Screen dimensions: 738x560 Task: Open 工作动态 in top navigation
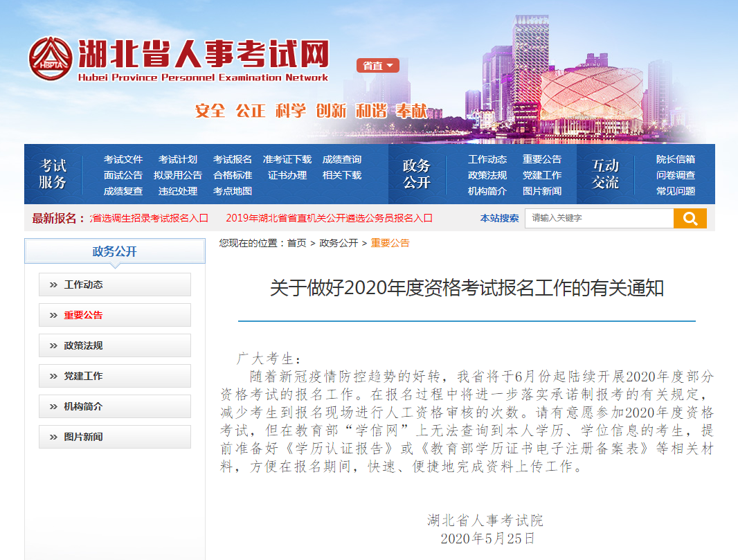pos(487,159)
